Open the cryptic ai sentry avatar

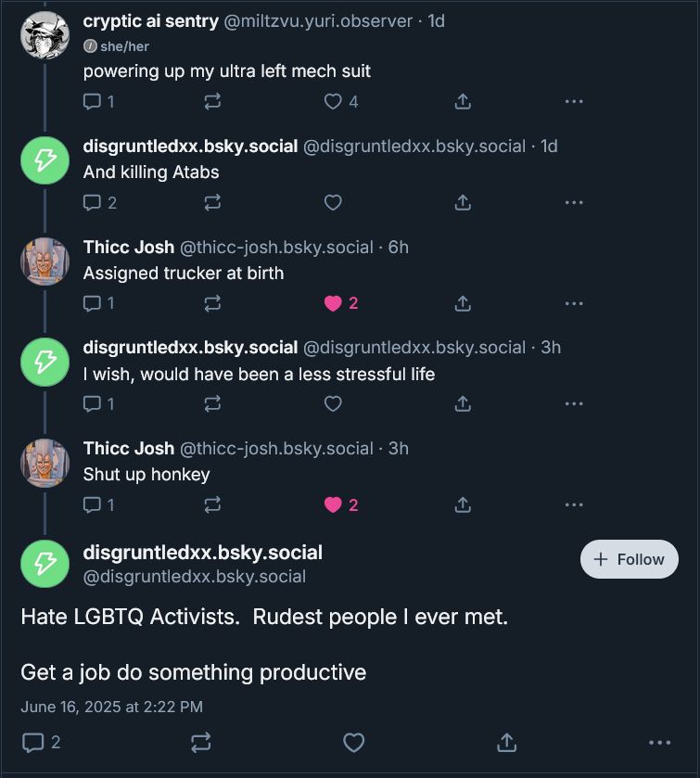tap(45, 35)
